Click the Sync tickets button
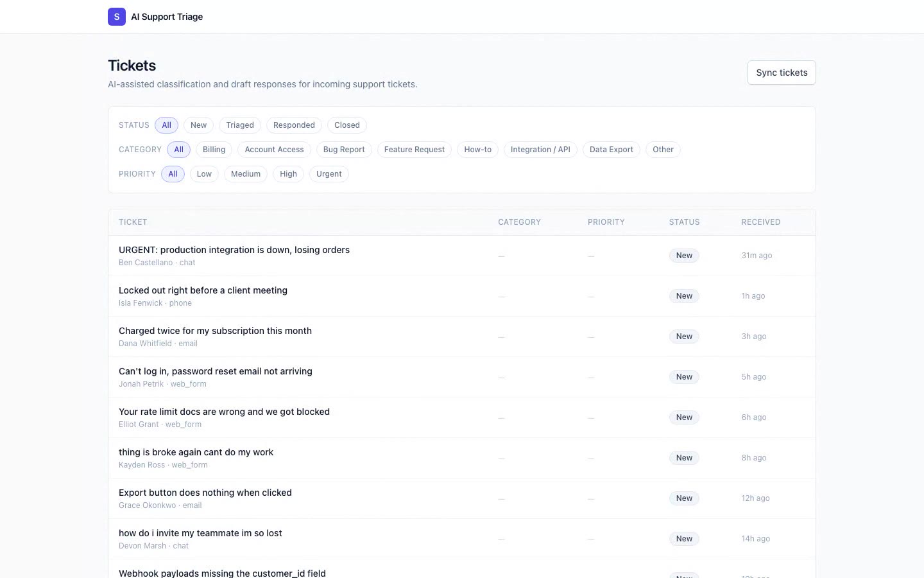Viewport: 924px width, 578px height. point(782,73)
